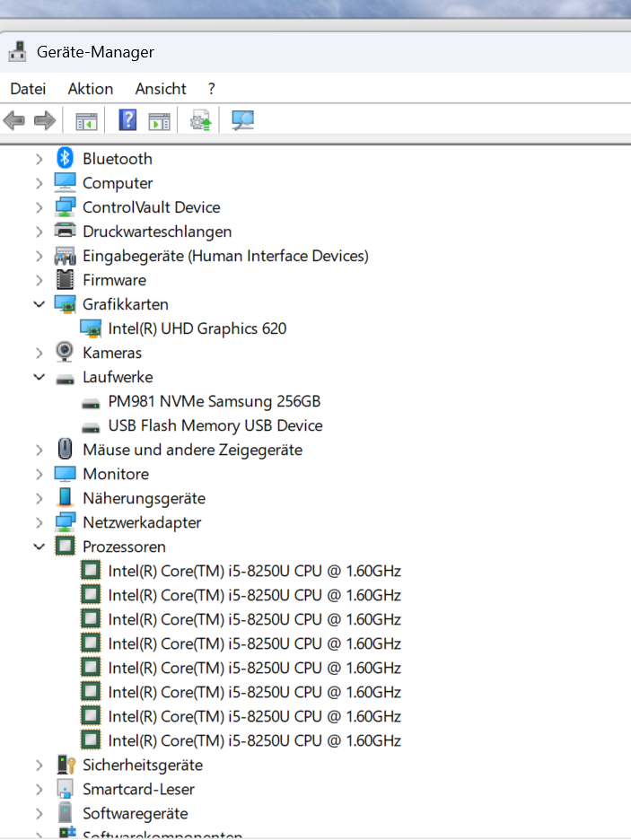Click the Bluetooth category icon
This screenshot has height=840, width=631.
click(x=65, y=158)
